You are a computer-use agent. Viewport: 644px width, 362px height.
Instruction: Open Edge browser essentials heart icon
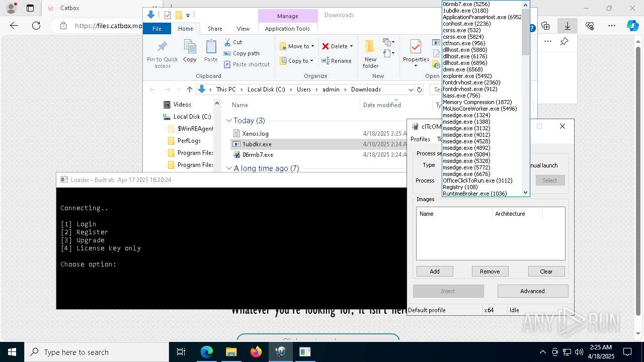point(590,26)
